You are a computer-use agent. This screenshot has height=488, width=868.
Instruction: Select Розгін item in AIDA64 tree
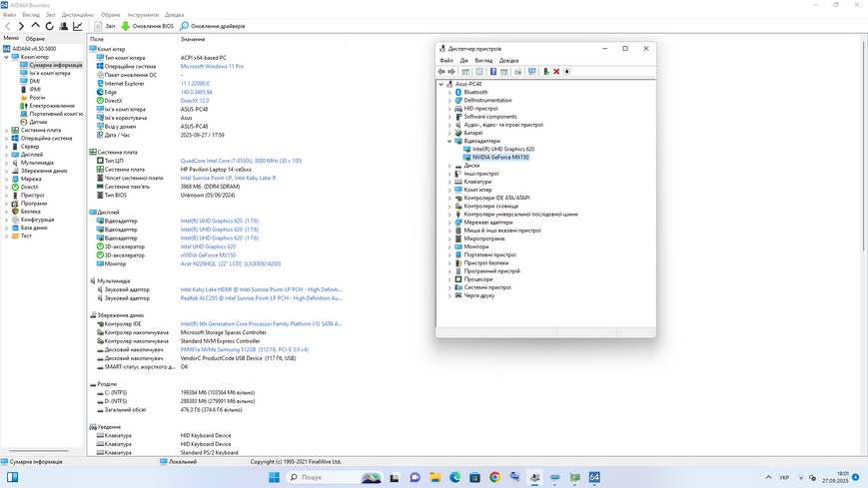(37, 98)
